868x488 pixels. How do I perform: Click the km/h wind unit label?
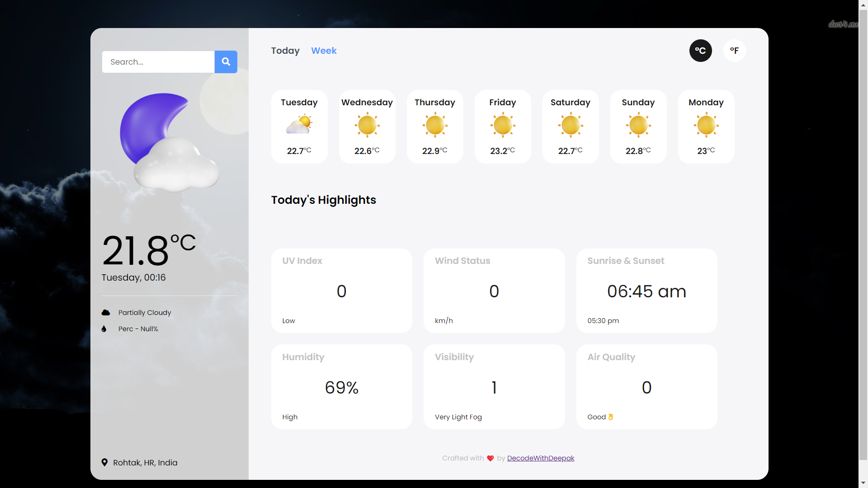[x=444, y=321]
